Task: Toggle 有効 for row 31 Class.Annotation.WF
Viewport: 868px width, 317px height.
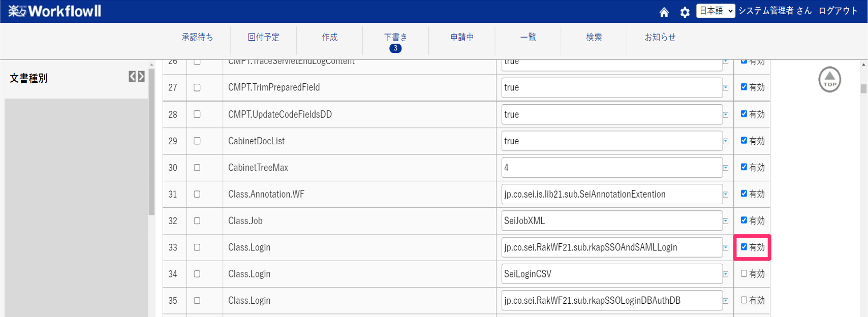Action: click(744, 194)
